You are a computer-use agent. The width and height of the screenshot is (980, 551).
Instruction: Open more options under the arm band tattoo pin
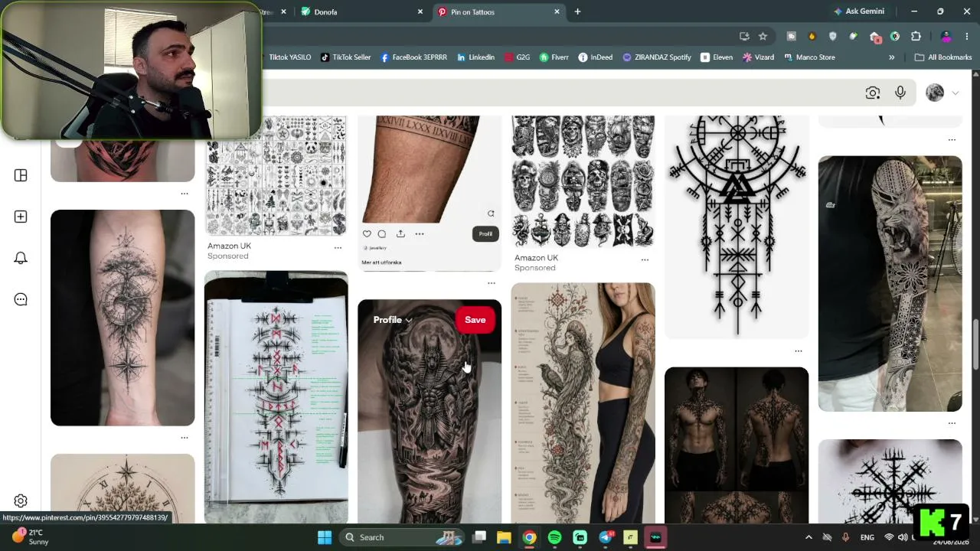(492, 283)
